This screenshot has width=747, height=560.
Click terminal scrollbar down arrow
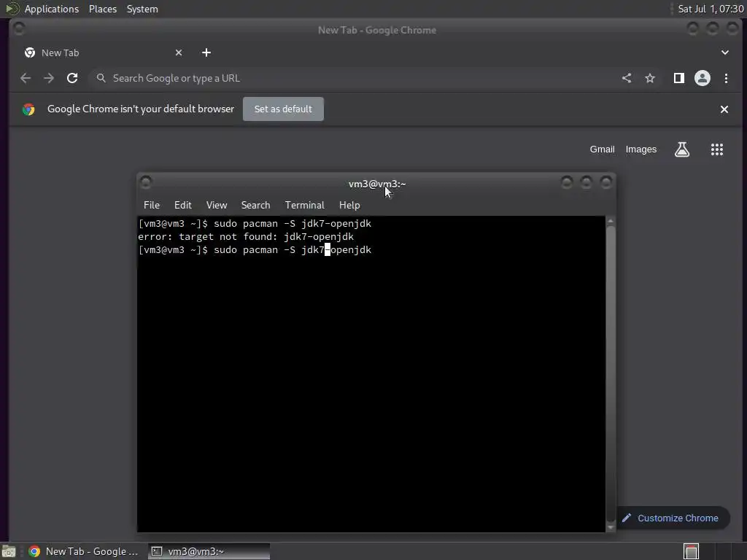[x=611, y=527]
